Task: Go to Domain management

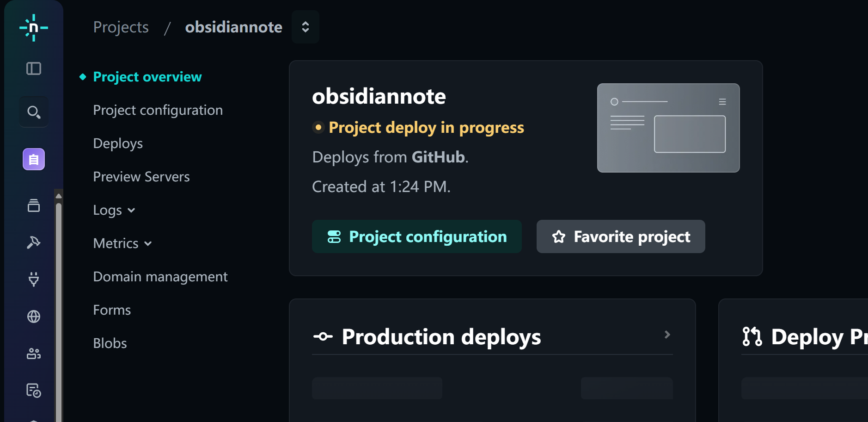Action: pyautogui.click(x=160, y=277)
